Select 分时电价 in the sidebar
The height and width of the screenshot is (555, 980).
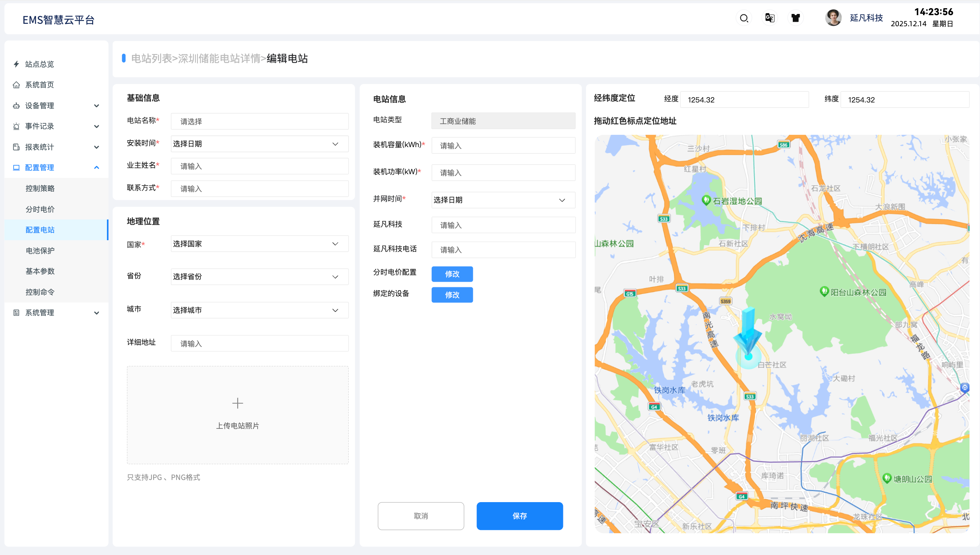point(40,209)
